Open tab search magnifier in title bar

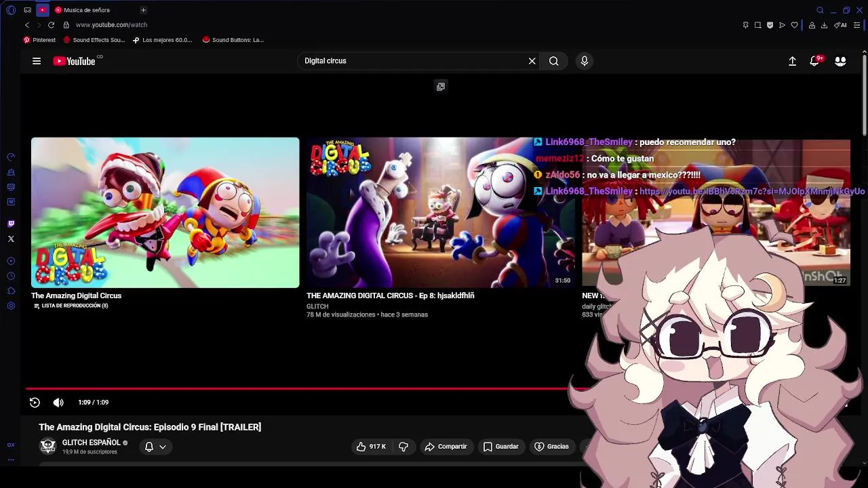[820, 10]
